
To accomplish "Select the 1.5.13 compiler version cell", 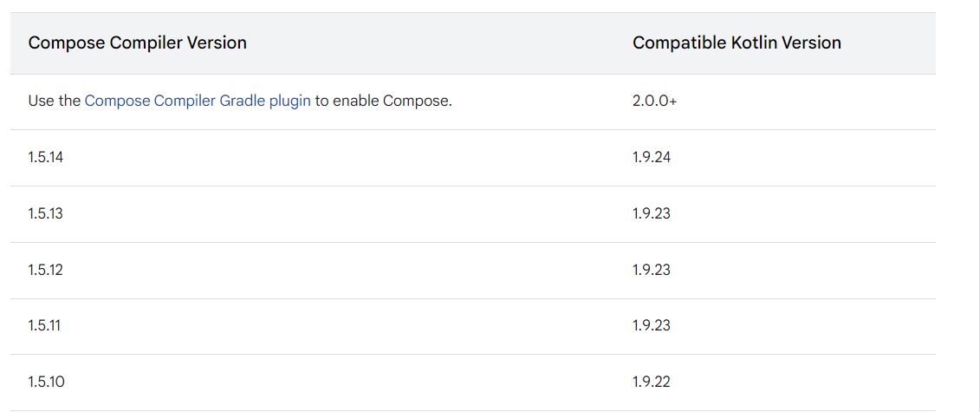I will (x=45, y=213).
